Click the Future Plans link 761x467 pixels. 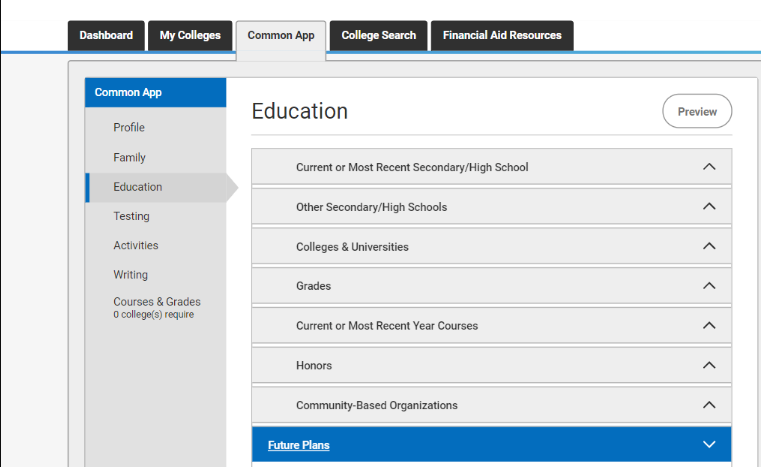[x=298, y=445]
